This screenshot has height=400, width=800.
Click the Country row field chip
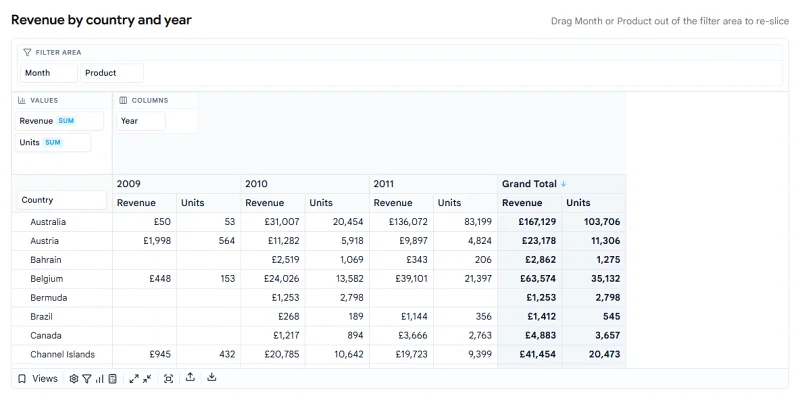pyautogui.click(x=62, y=200)
